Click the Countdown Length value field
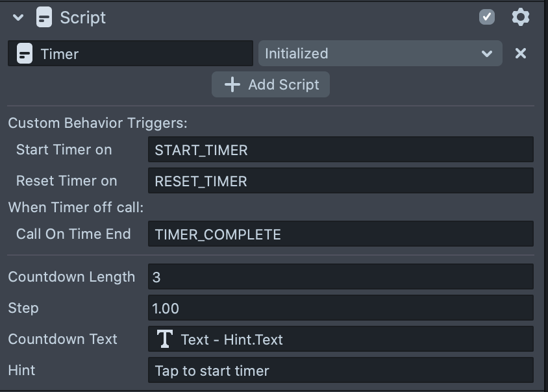The image size is (548, 392). 340,277
